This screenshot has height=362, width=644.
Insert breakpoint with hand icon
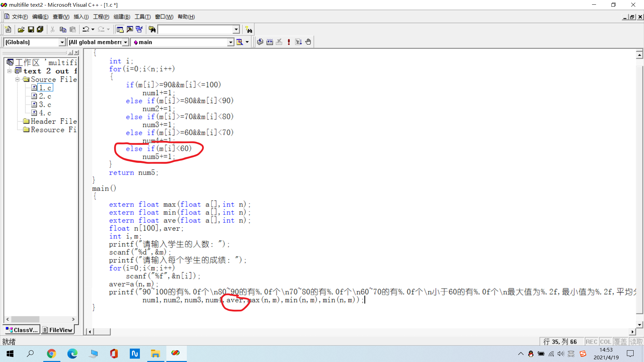click(x=308, y=42)
